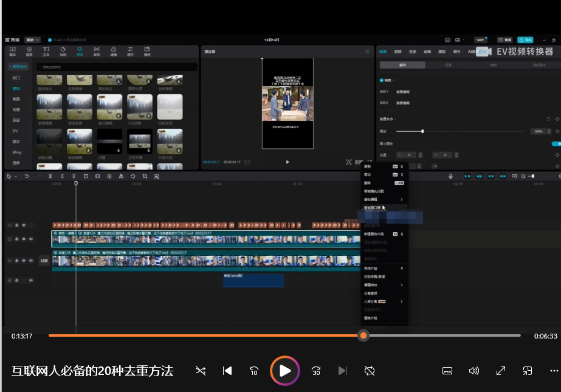Click the mirror flip icon in timeline toolbar

(x=122, y=176)
